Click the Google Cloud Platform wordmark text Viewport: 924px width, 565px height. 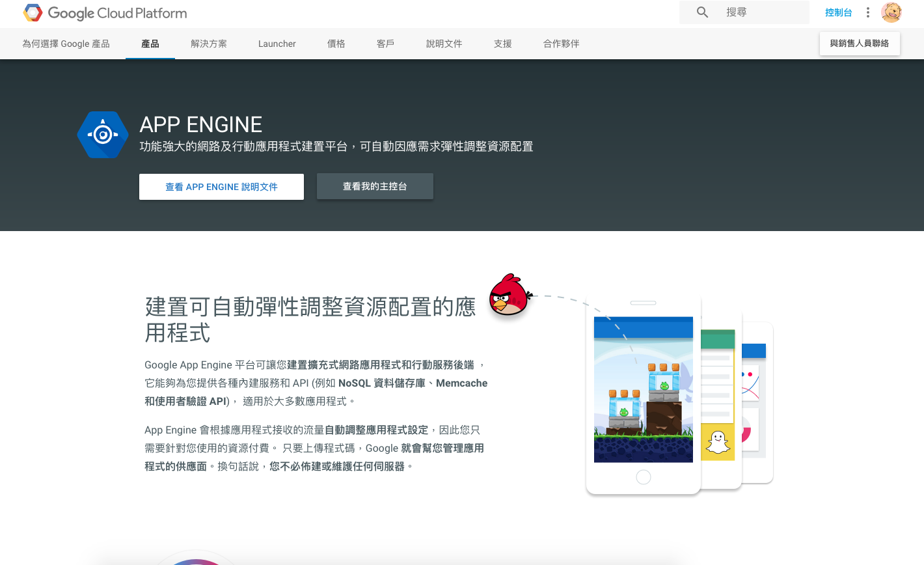click(x=117, y=13)
